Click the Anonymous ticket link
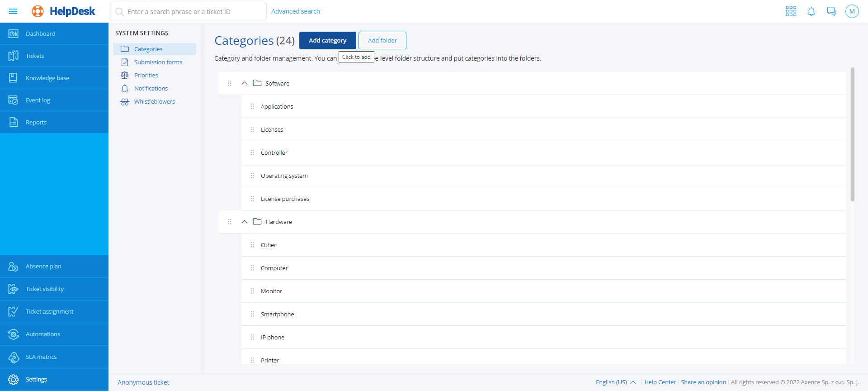The width and height of the screenshot is (868, 391). coord(143,382)
